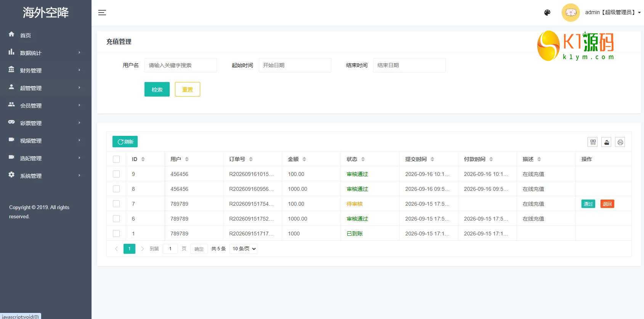This screenshot has height=319, width=644.
Task: Check the row with ID 8
Action: [116, 189]
